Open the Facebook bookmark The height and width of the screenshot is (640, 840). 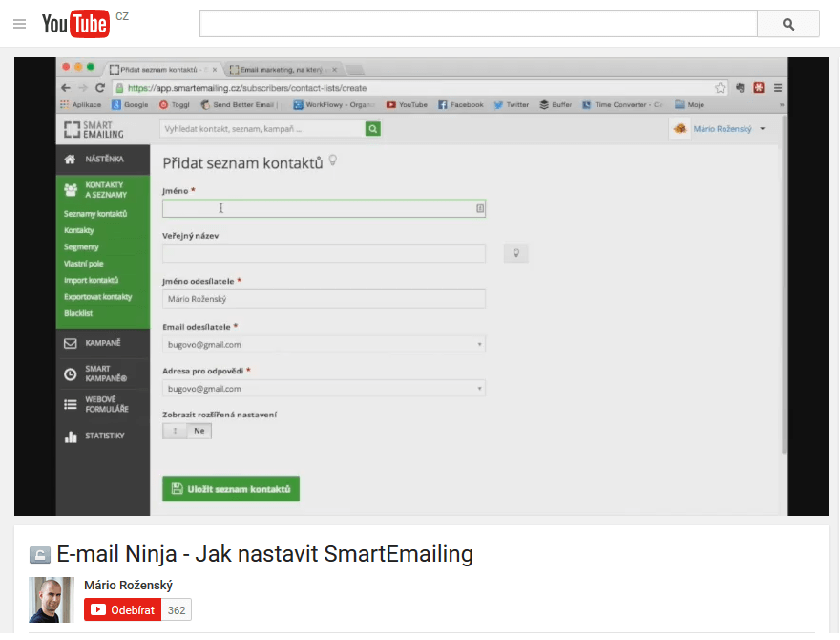(x=461, y=104)
